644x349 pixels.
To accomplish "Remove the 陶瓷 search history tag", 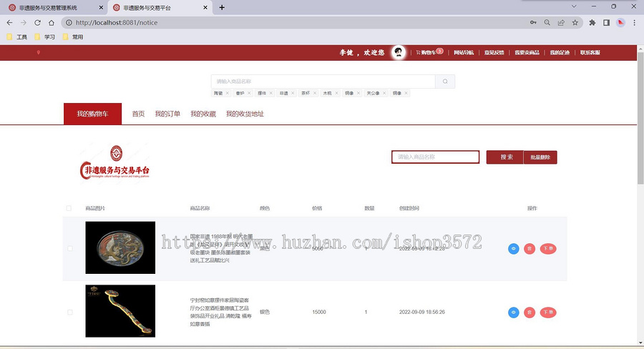I will click(227, 93).
